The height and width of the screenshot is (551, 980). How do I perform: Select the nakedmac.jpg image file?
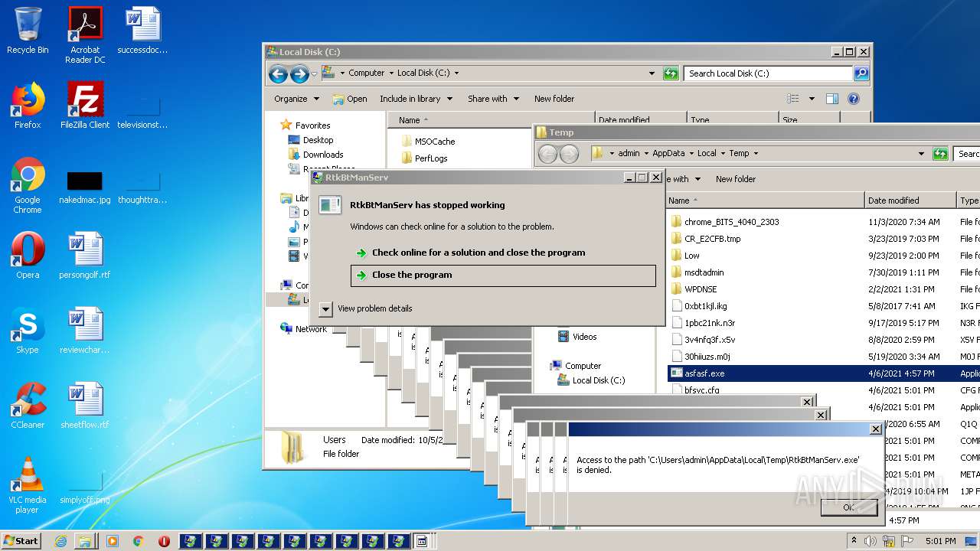pos(85,187)
